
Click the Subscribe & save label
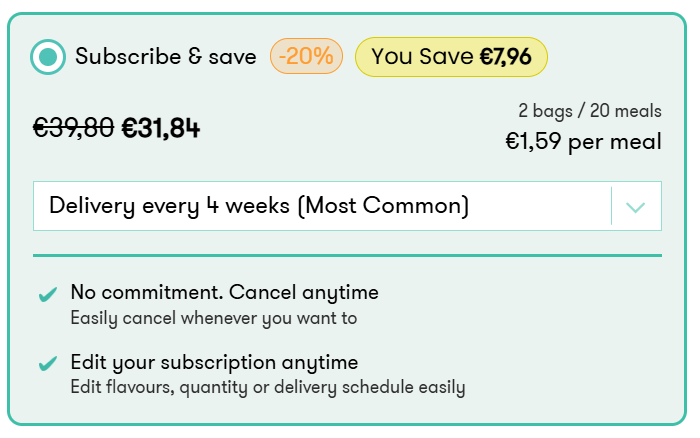coord(165,57)
